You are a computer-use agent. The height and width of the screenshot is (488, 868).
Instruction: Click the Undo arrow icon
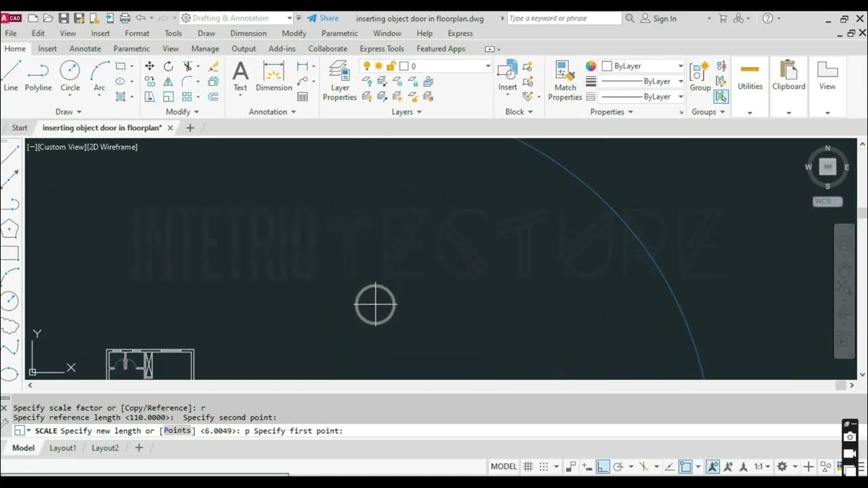point(140,18)
